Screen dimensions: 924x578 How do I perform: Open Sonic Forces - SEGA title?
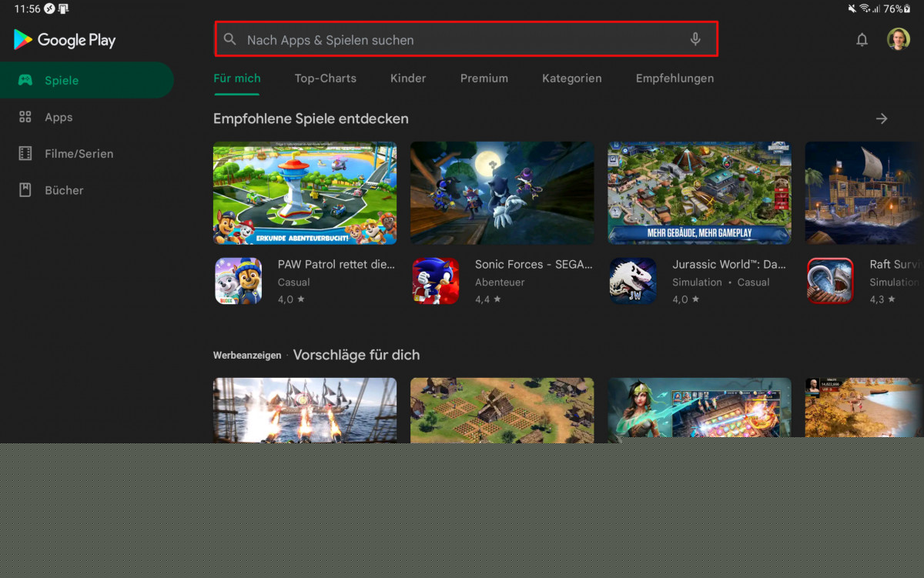[534, 265]
